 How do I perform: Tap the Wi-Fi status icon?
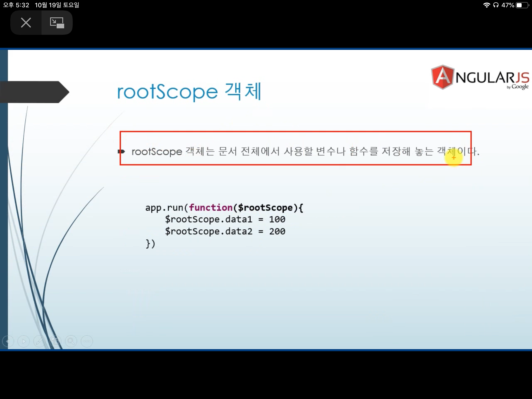[x=486, y=5]
